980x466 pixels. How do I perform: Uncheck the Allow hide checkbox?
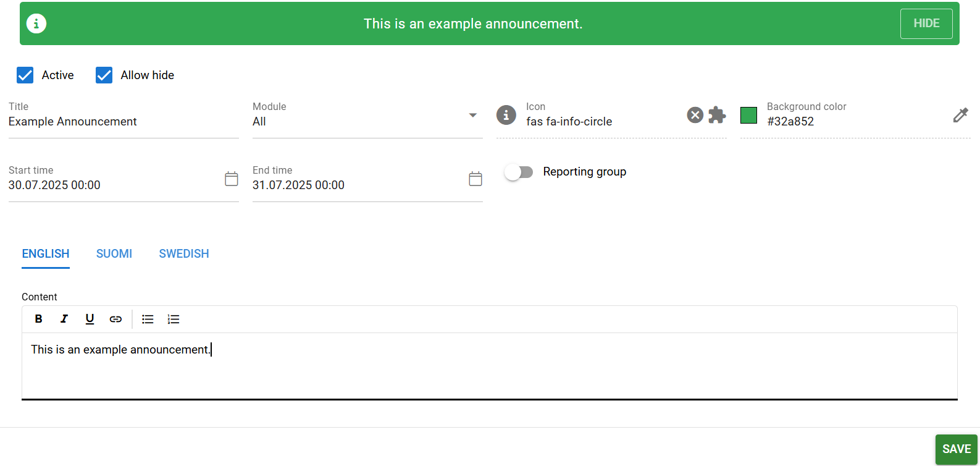click(104, 75)
